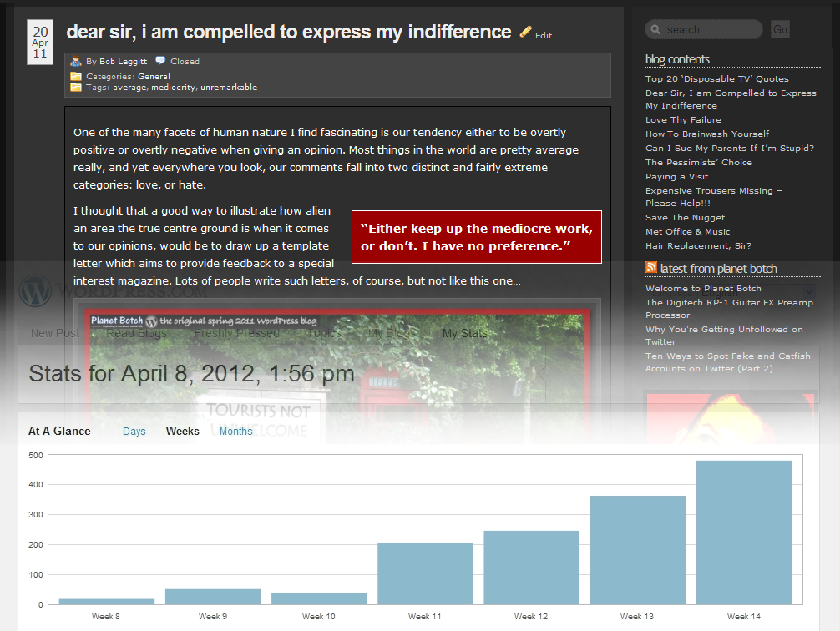Click the author avatar icon by Bob Leggitt

76,61
